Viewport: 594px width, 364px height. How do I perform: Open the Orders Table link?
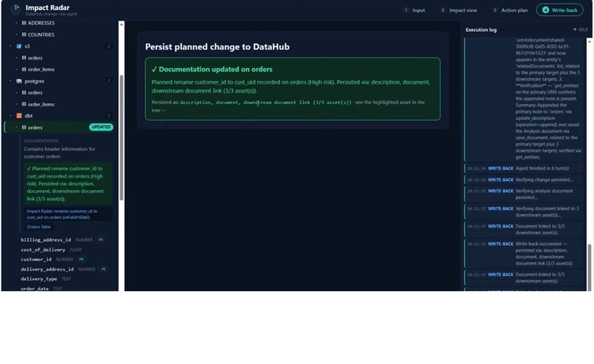[38, 227]
